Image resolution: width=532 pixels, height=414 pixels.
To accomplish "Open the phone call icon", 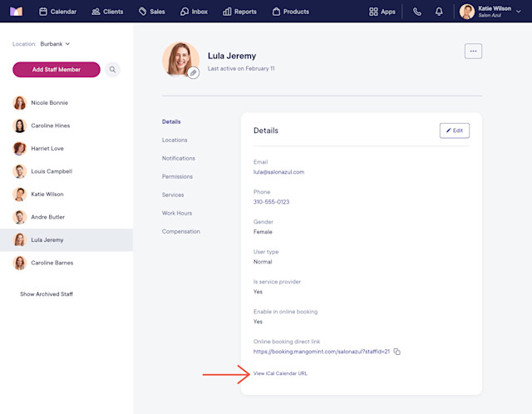I will [417, 12].
